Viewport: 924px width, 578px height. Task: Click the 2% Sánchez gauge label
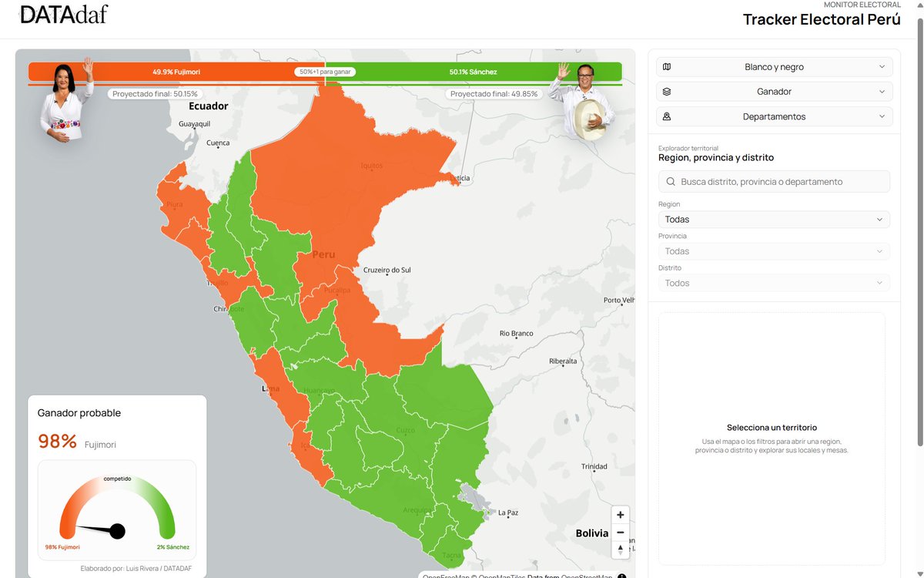pyautogui.click(x=173, y=547)
